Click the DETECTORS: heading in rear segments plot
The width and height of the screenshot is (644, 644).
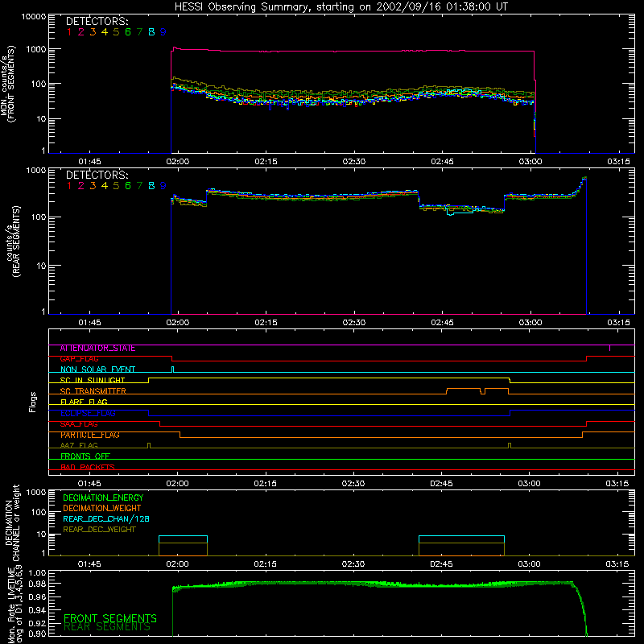pyautogui.click(x=97, y=175)
